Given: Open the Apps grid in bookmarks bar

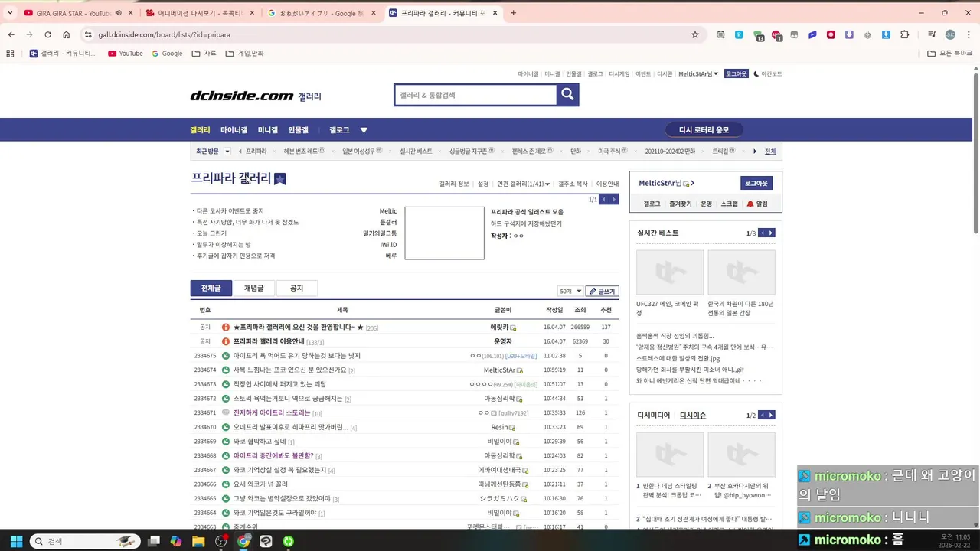Looking at the screenshot, I should (10, 54).
